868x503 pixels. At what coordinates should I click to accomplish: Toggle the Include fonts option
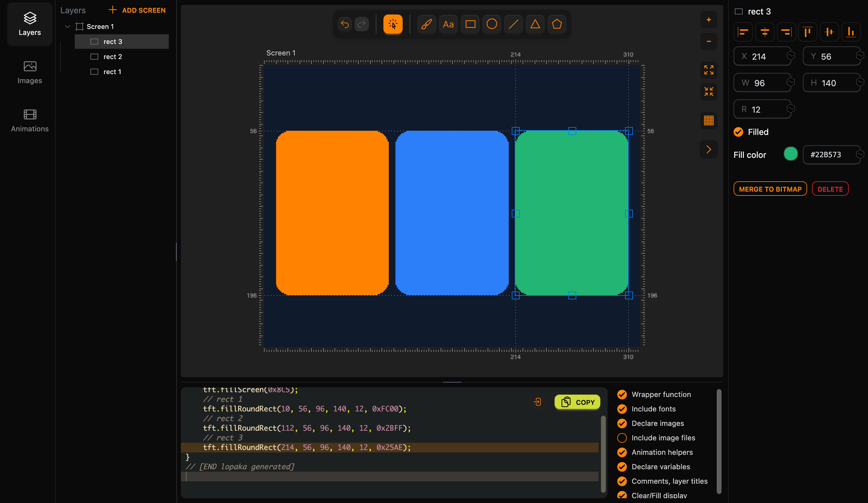[x=622, y=409]
